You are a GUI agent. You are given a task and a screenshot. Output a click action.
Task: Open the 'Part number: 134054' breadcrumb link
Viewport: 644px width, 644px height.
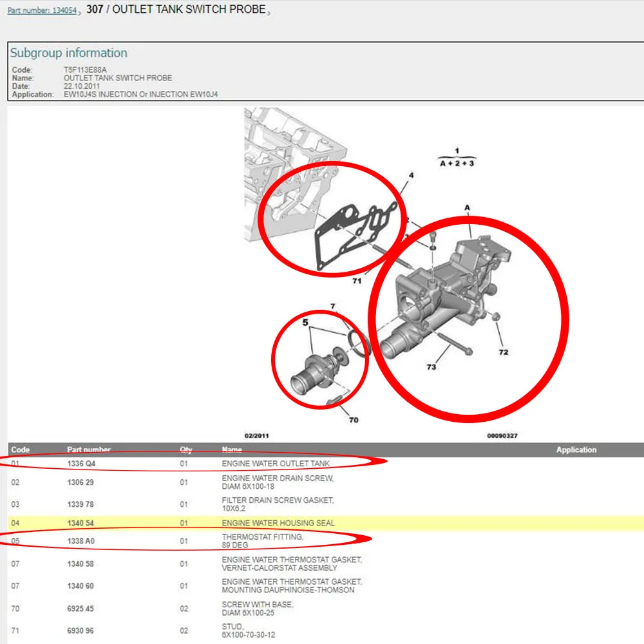(x=42, y=10)
